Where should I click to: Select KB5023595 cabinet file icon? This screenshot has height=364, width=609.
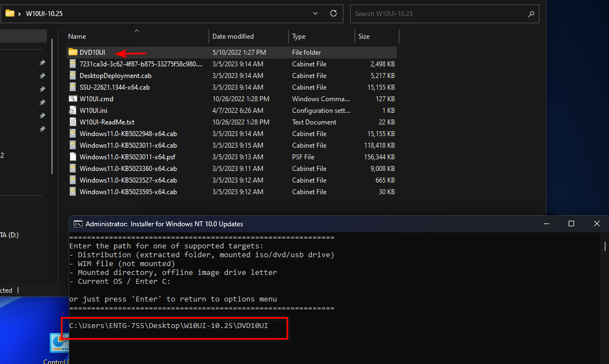(x=72, y=192)
